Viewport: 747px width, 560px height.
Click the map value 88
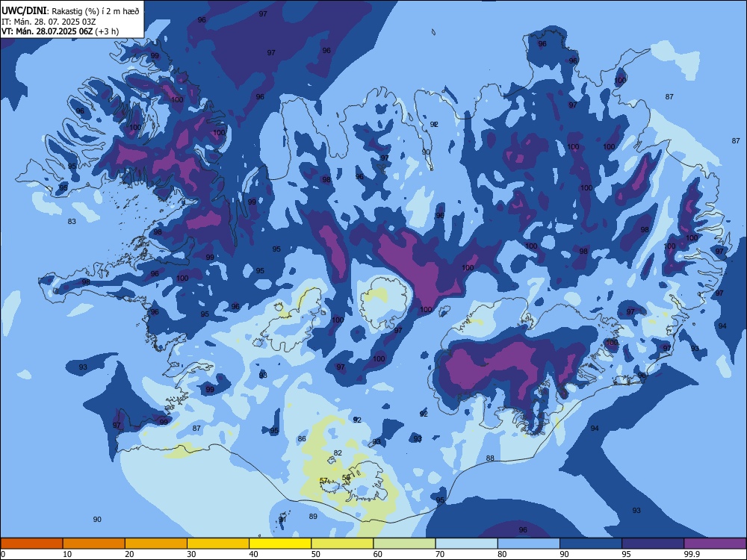click(x=490, y=458)
